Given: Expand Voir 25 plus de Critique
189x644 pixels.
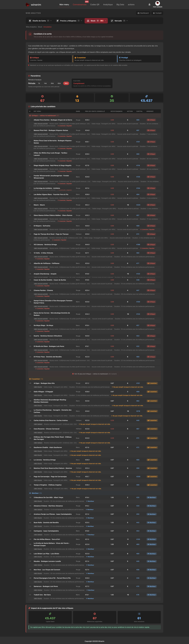Looking at the screenshot, I should point(94,374).
